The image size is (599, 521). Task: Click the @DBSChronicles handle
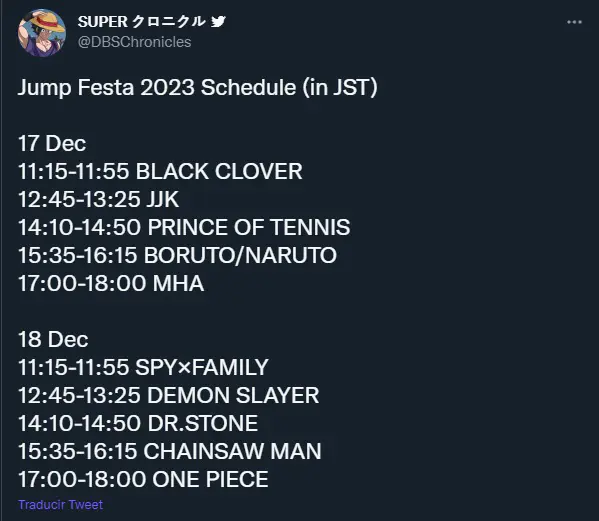click(134, 42)
